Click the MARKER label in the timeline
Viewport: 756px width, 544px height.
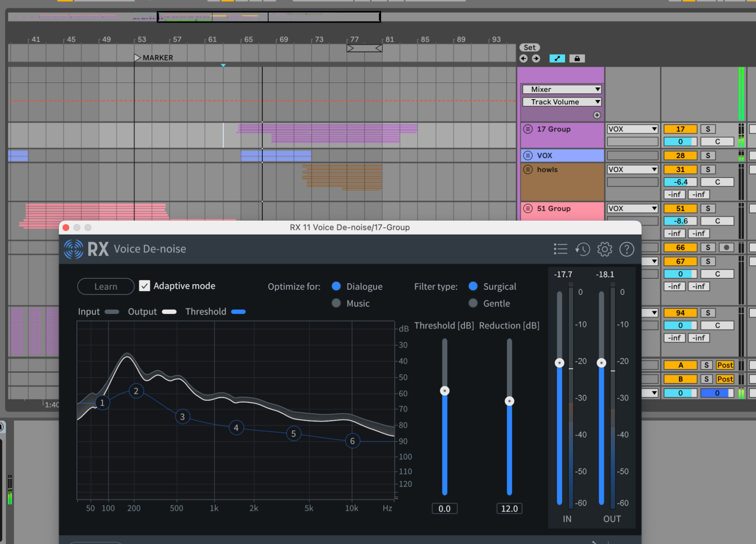157,57
